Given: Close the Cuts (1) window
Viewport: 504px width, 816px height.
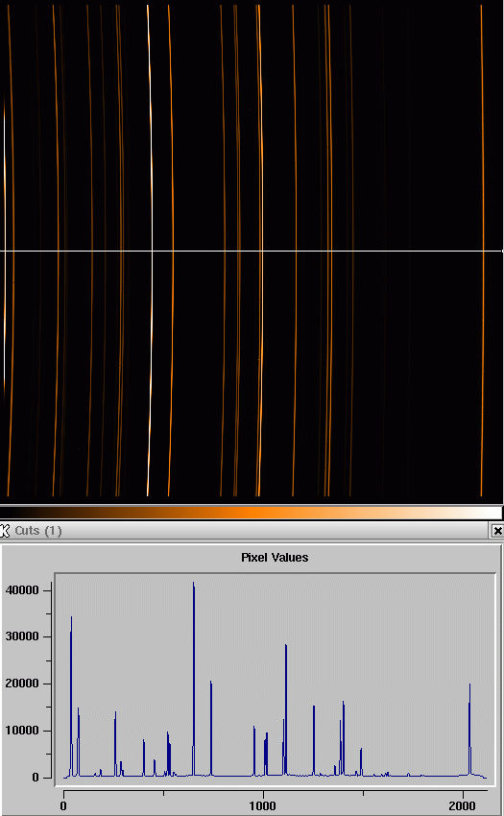Looking at the screenshot, I should tap(497, 531).
